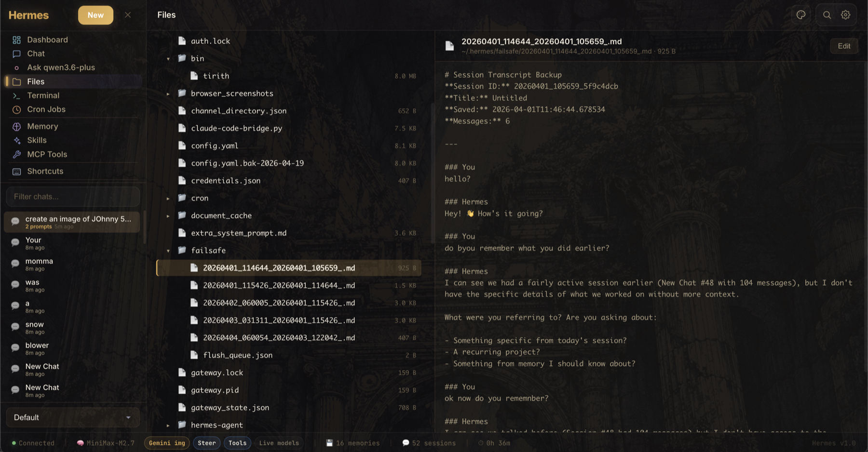Click the Hermes logo title
This screenshot has width=868, height=452.
pyautogui.click(x=28, y=15)
